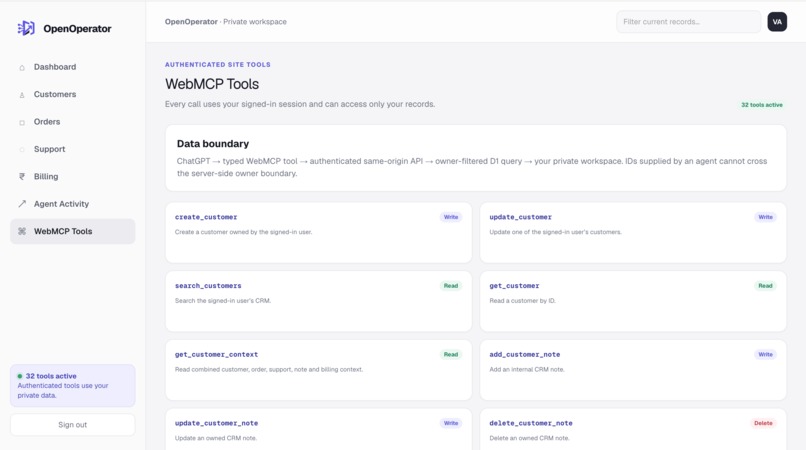Click the Data boundary heading
This screenshot has height=450, width=806.
click(x=213, y=143)
